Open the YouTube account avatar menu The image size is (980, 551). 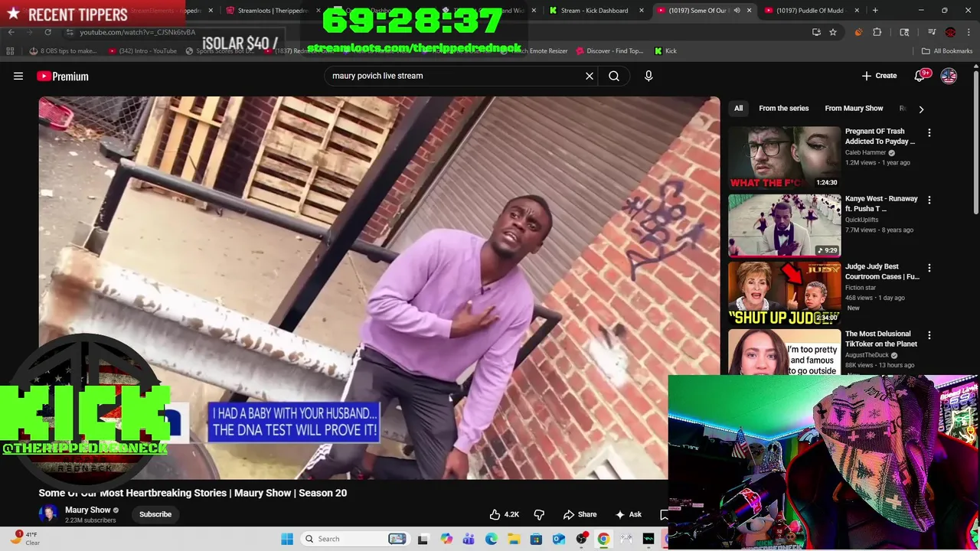[949, 76]
